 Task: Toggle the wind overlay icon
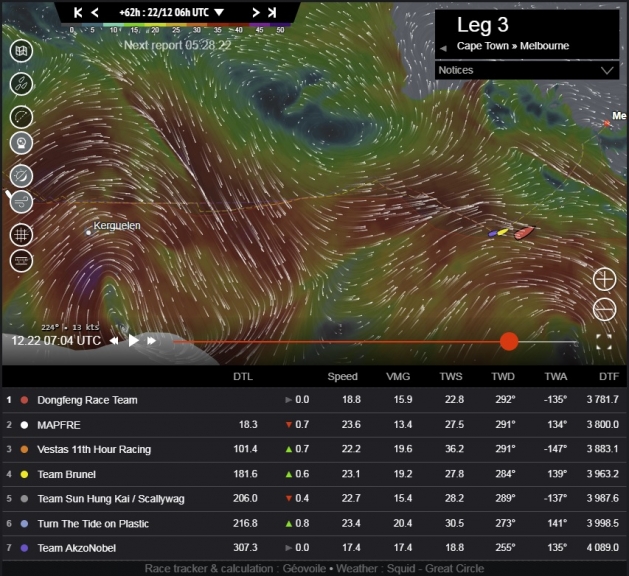[x=21, y=201]
